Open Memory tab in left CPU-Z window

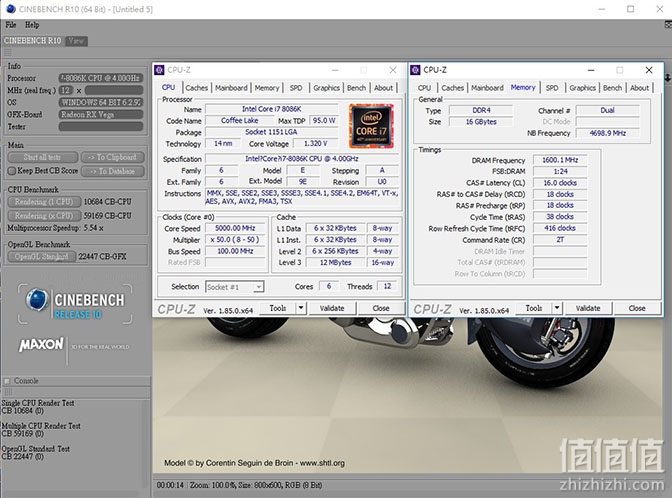(267, 88)
